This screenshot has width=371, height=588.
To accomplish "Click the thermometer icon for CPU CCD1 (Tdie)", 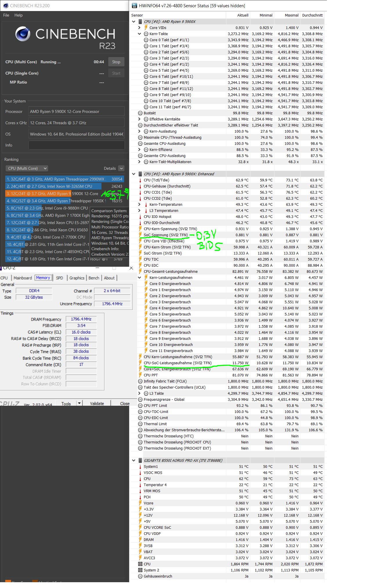I will tap(140, 192).
